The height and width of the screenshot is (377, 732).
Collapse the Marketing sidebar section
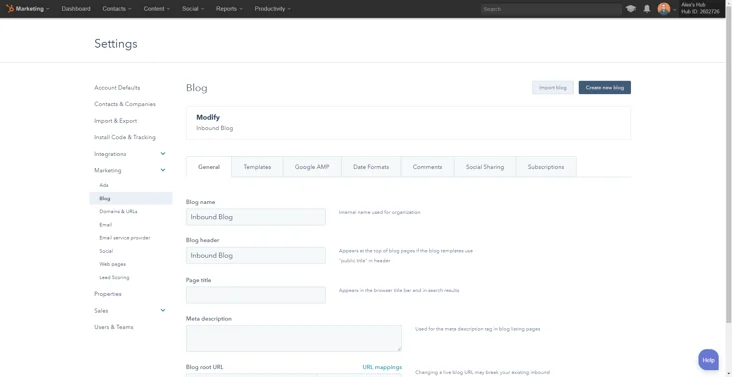[163, 170]
